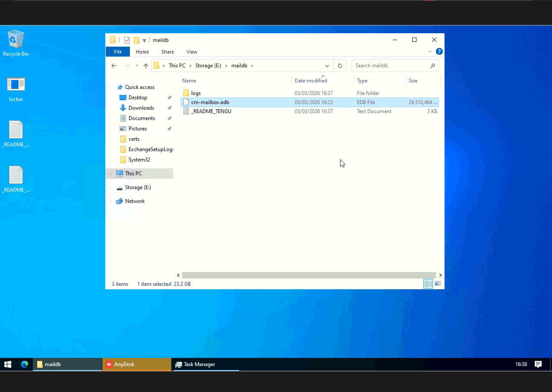The height and width of the screenshot is (392, 552).
Task: Refresh the maildb folder view
Action: pyautogui.click(x=340, y=66)
